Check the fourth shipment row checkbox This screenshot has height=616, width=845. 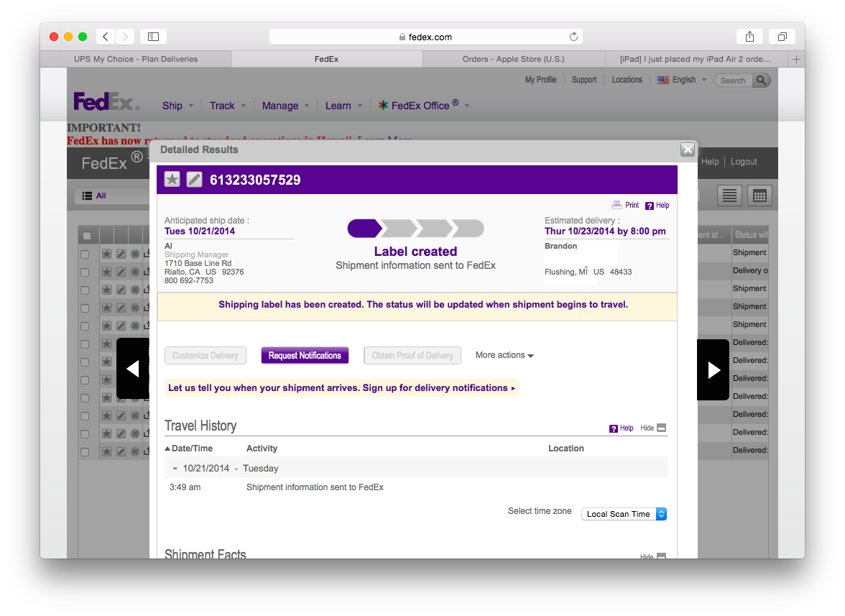point(85,308)
